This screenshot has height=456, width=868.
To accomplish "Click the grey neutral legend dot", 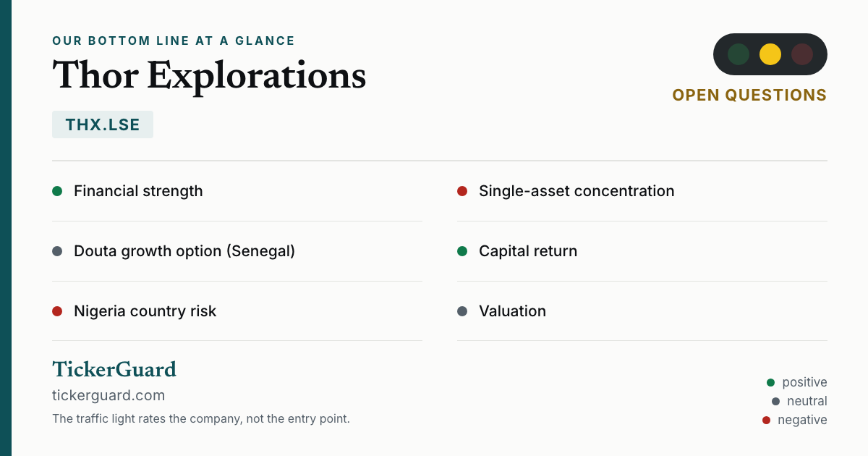I will pos(775,401).
